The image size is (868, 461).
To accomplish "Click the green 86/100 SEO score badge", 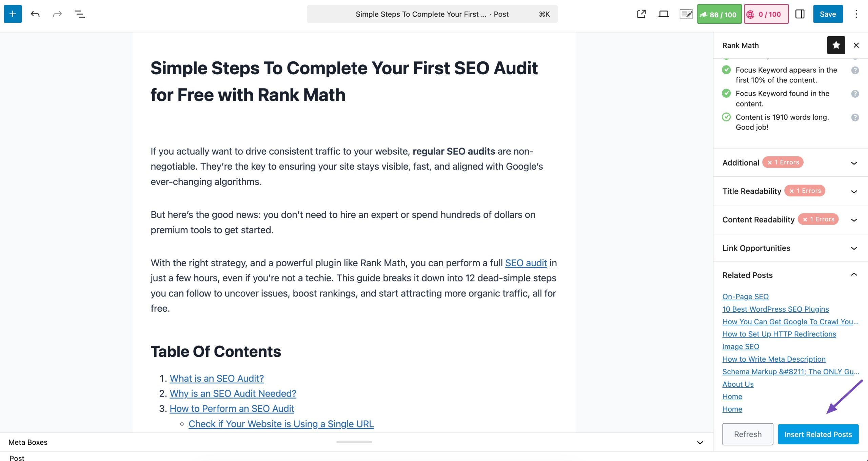I will point(719,14).
